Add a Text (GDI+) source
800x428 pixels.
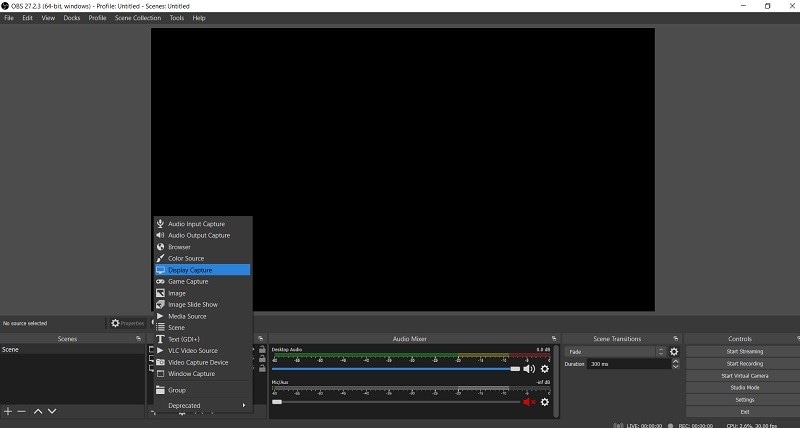click(x=203, y=339)
